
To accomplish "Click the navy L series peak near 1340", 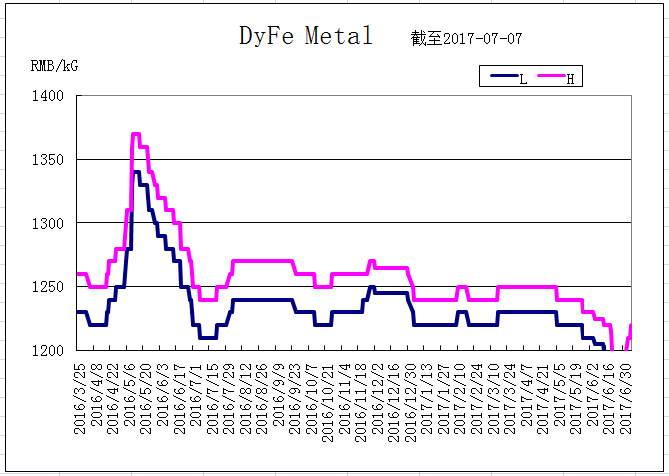I will (137, 172).
